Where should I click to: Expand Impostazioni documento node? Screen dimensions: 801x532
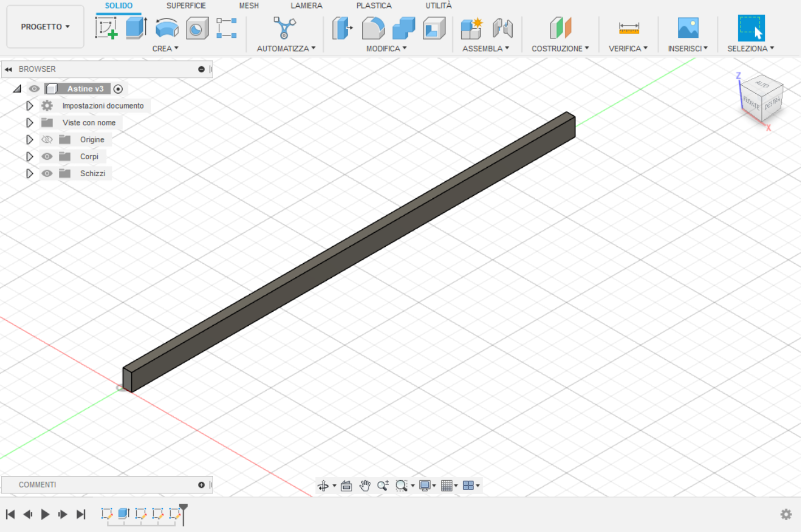(x=29, y=106)
